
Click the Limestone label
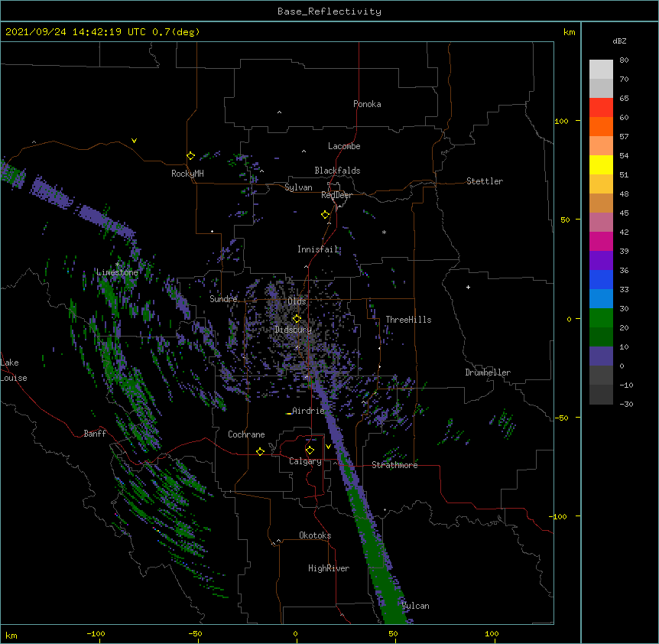point(117,272)
